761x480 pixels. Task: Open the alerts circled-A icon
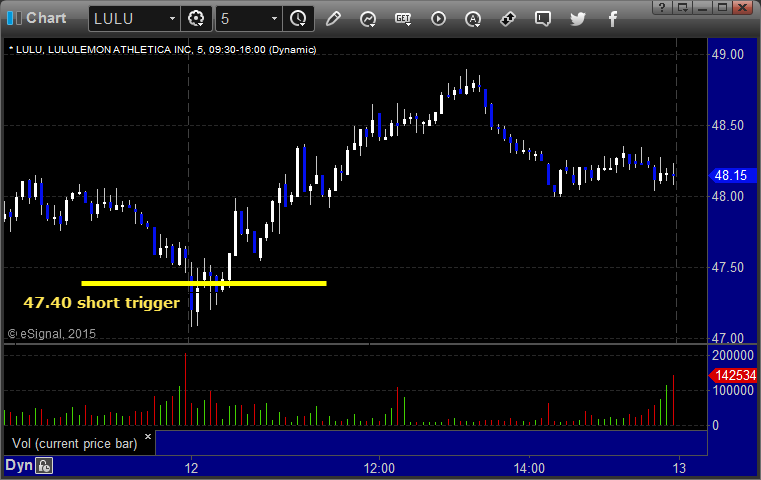(473, 19)
